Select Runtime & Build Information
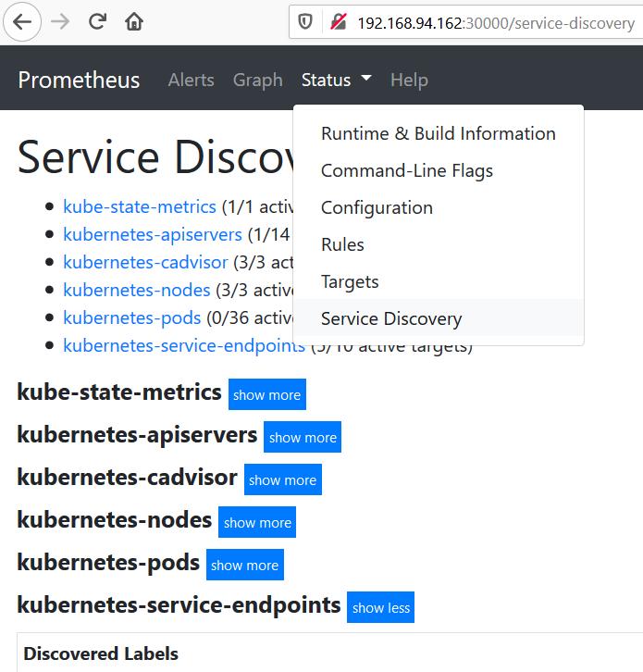 [439, 133]
